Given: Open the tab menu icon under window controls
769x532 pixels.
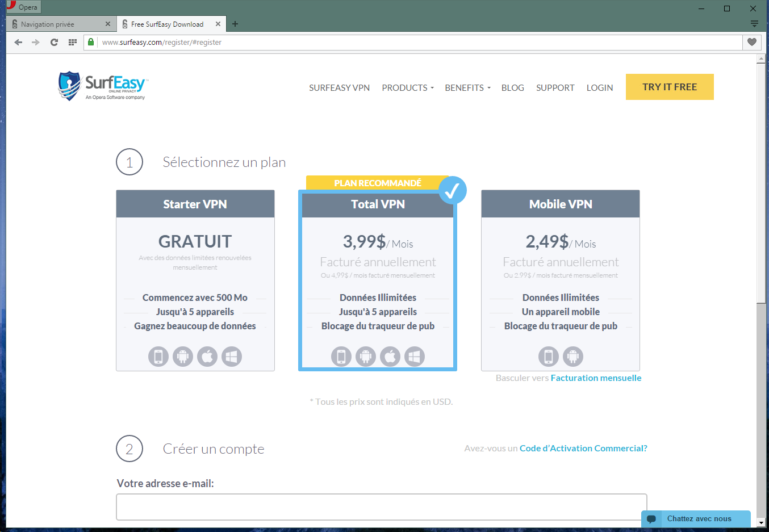Looking at the screenshot, I should (x=754, y=24).
